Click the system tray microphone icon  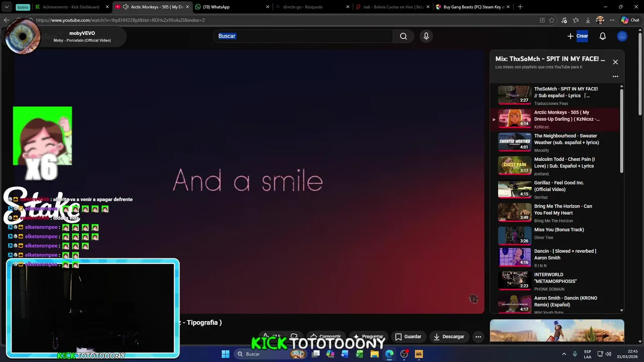click(575, 354)
